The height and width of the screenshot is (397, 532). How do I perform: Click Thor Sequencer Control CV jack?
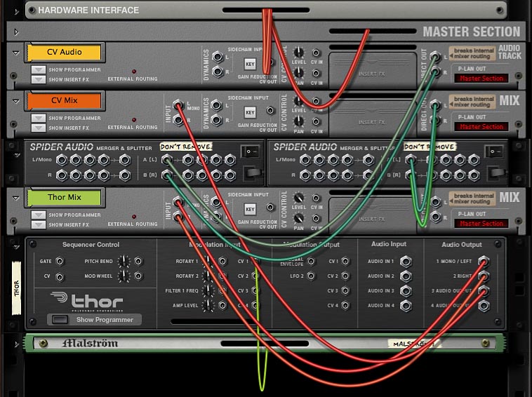(60, 277)
